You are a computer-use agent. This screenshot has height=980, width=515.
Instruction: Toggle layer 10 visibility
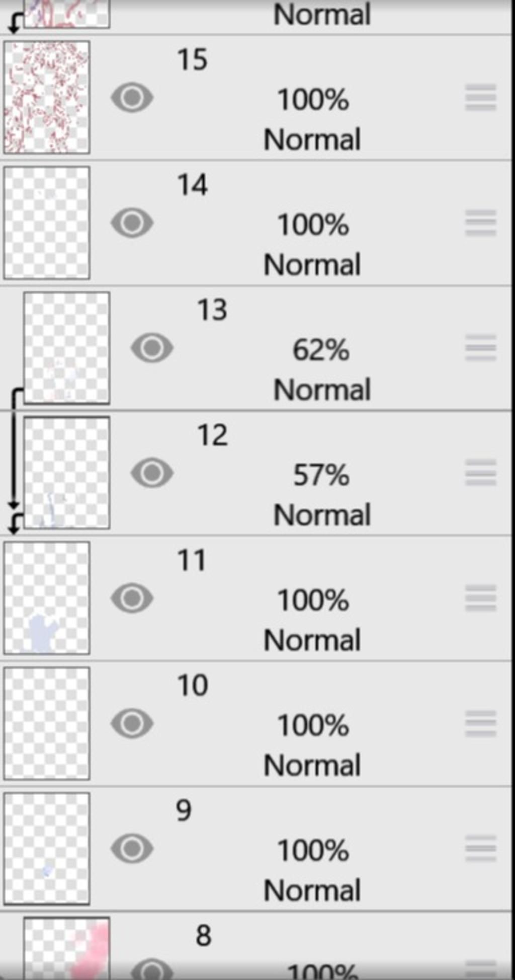coord(132,723)
